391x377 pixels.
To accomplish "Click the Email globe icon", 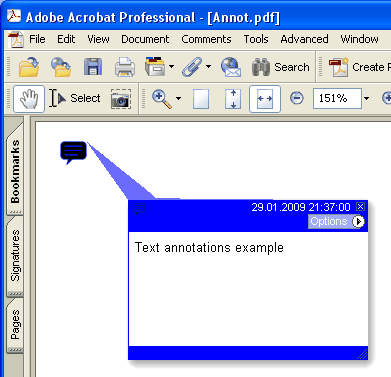I will pos(231,67).
